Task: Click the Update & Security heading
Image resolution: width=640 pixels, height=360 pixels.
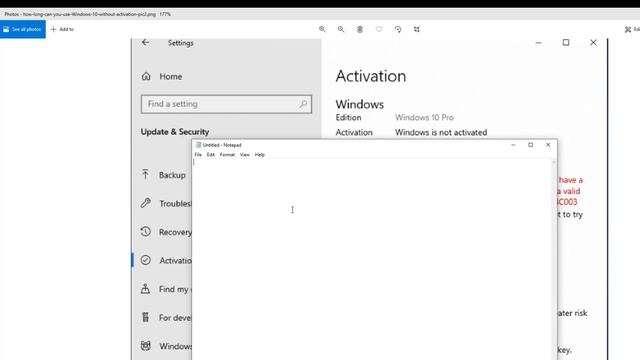Action: pos(175,132)
